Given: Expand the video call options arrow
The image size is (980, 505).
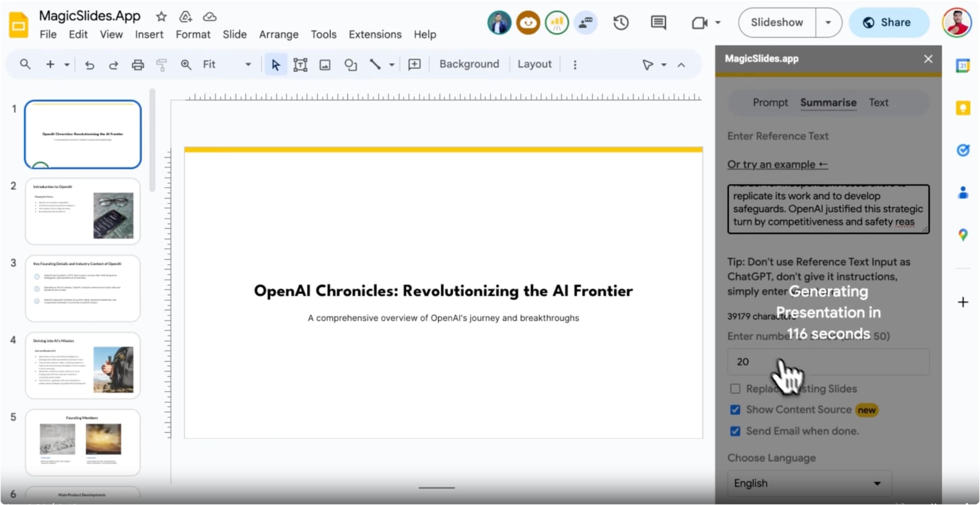Looking at the screenshot, I should (718, 23).
